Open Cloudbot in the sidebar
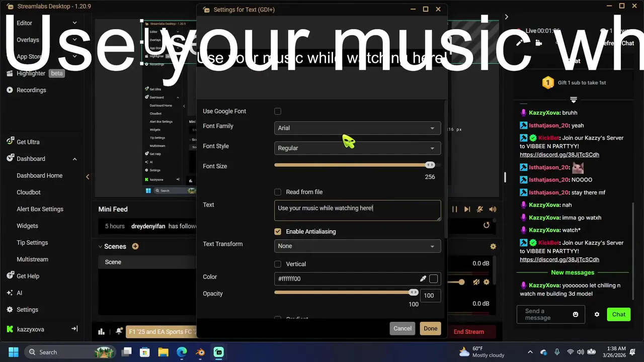 pyautogui.click(x=29, y=192)
